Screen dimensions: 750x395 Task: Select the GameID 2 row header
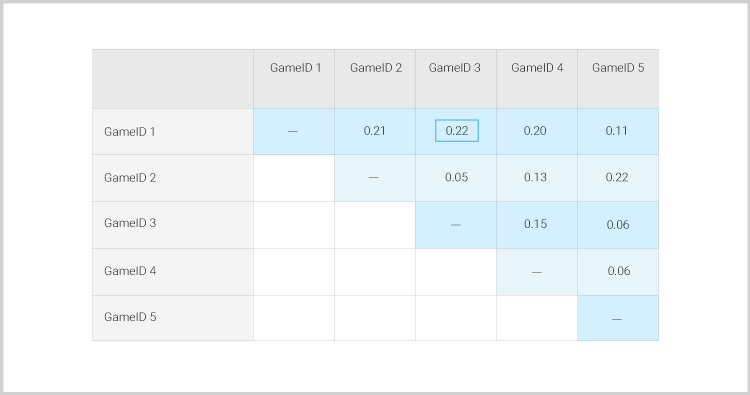173,178
